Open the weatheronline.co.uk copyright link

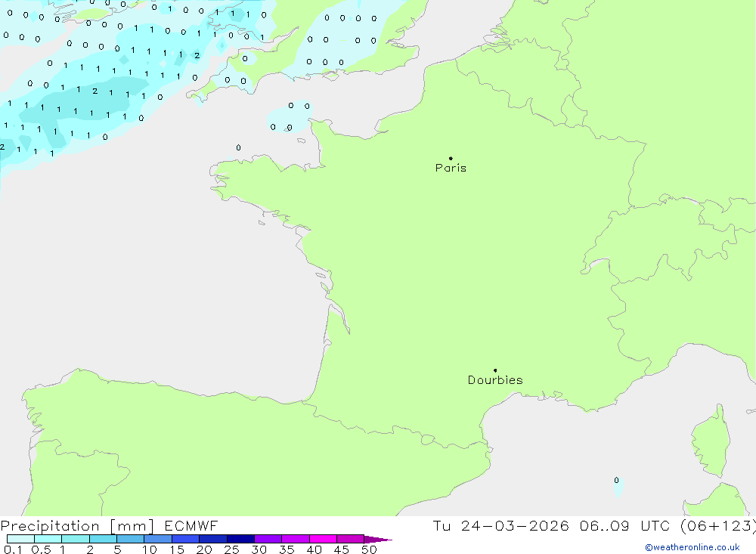tap(692, 547)
